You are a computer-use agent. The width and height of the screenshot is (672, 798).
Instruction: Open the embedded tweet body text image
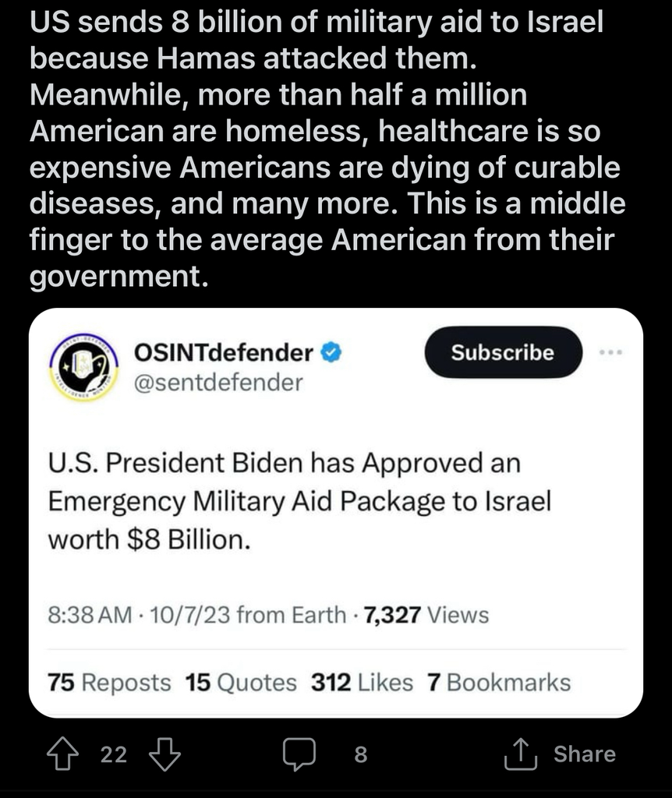click(x=299, y=501)
